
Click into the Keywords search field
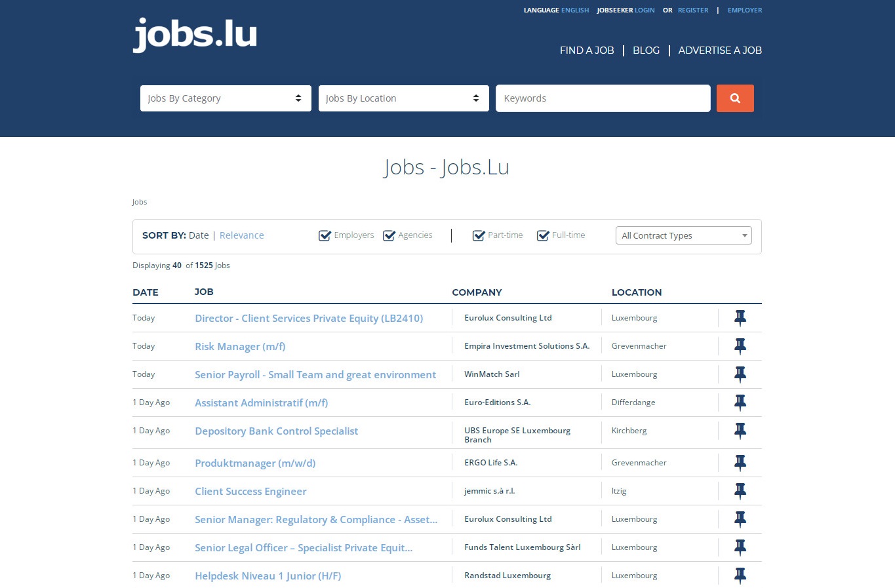click(603, 98)
